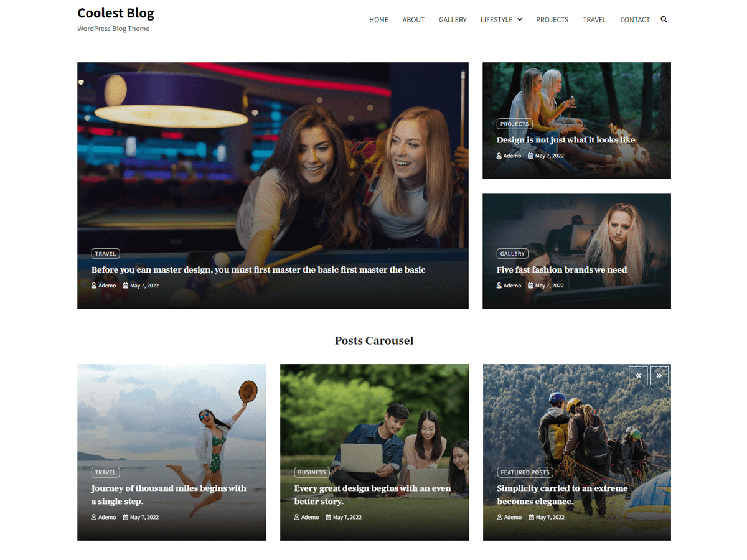Click the Coolest Blog site title
Image resolution: width=747 pixels, height=560 pixels.
pyautogui.click(x=116, y=12)
